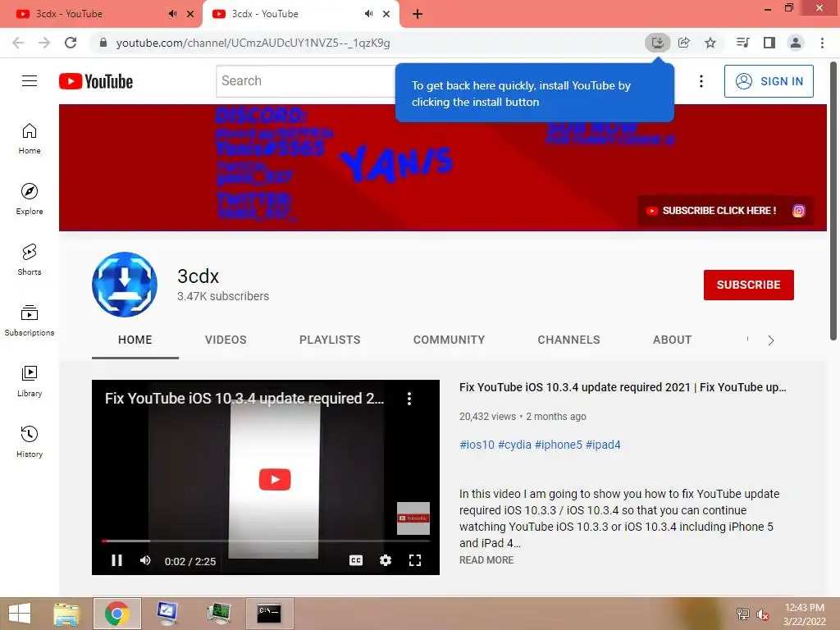Open Instagram link on channel banner
The image size is (840, 630).
coord(799,211)
